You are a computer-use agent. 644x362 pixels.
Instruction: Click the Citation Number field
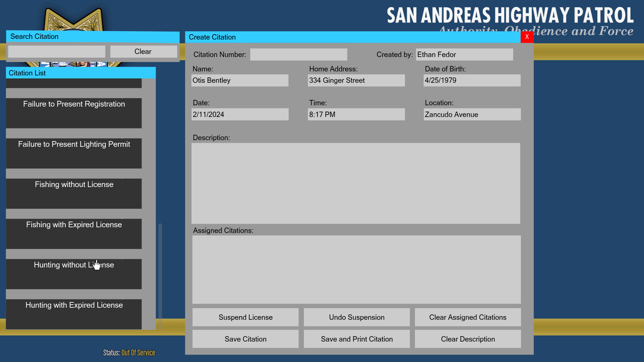(299, 55)
